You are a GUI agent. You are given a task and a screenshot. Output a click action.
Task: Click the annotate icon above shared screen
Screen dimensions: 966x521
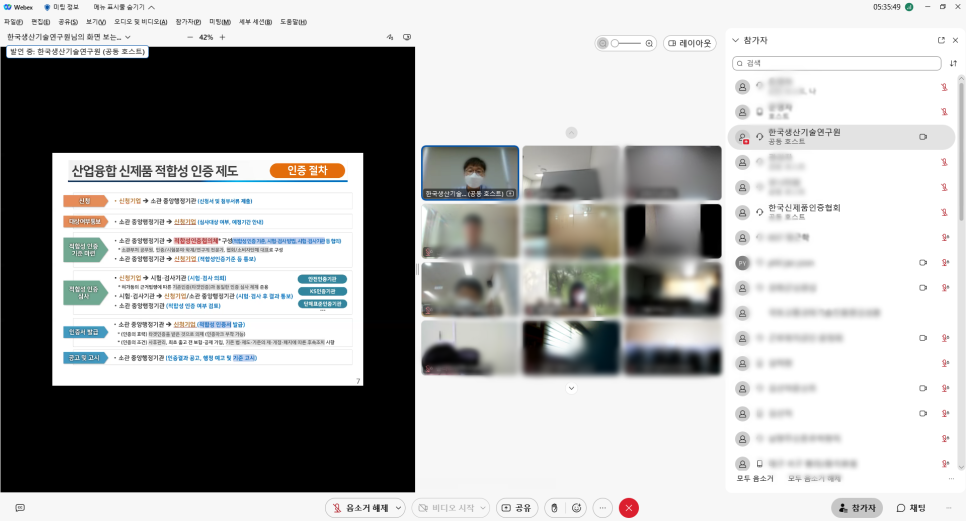(390, 37)
